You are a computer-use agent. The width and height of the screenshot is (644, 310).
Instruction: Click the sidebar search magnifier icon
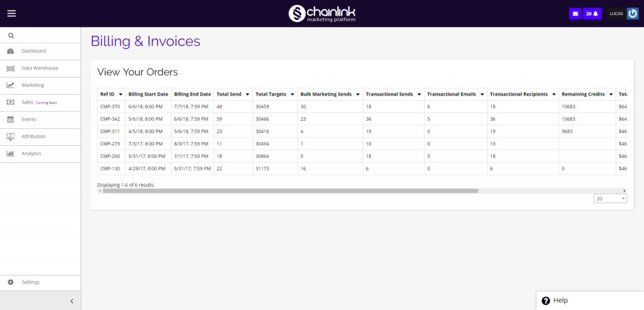[11, 36]
